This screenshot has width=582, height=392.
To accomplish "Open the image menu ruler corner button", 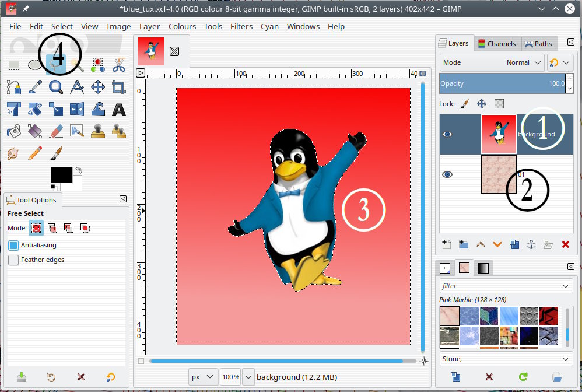I will pyautogui.click(x=141, y=73).
